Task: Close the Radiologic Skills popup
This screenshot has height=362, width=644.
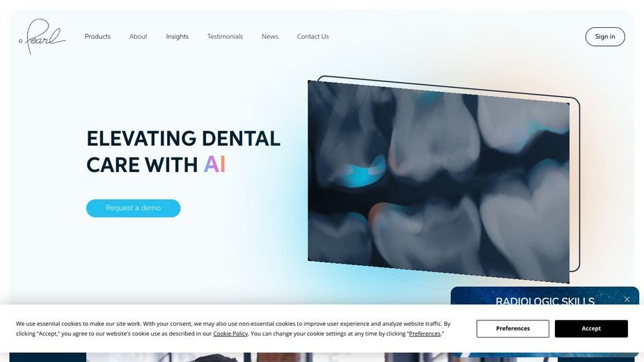Action: pyautogui.click(x=627, y=299)
